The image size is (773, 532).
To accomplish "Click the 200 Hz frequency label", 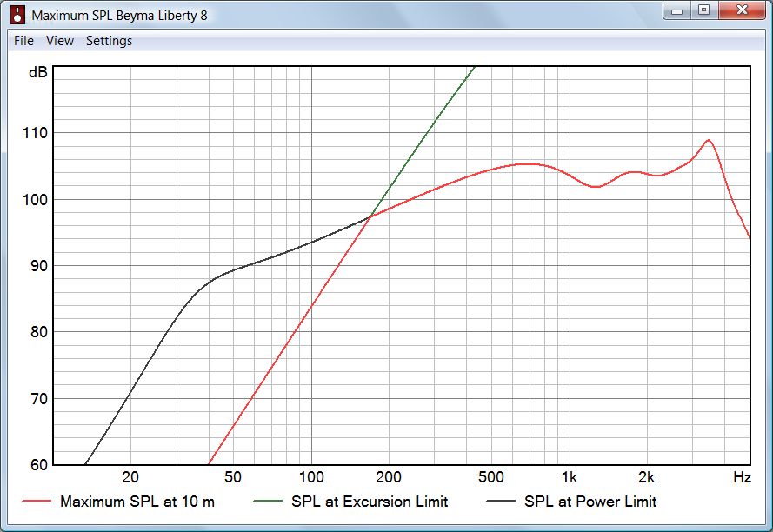I will click(x=389, y=477).
